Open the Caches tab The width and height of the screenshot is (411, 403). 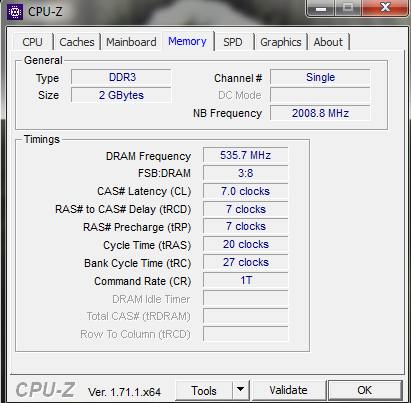[x=77, y=42]
